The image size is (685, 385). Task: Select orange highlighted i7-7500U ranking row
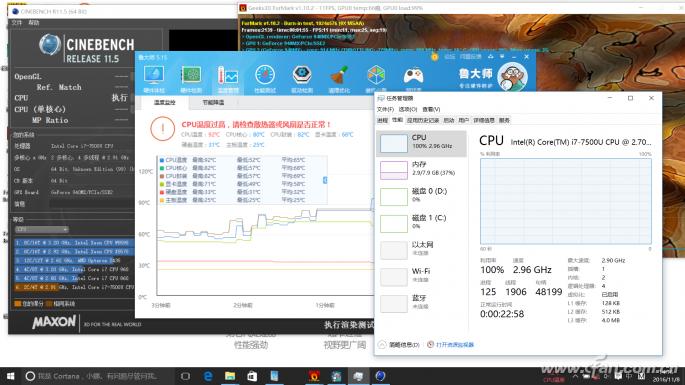pyautogui.click(x=74, y=288)
